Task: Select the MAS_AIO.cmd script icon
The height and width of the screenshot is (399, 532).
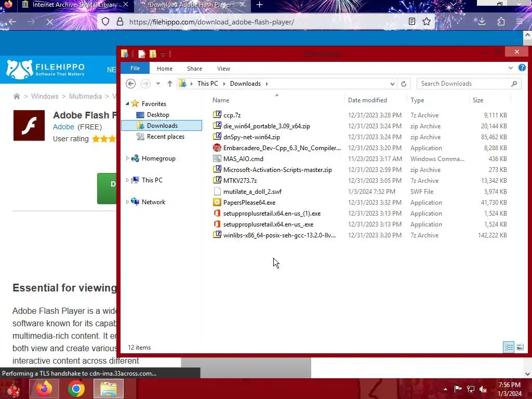Action: tap(217, 158)
